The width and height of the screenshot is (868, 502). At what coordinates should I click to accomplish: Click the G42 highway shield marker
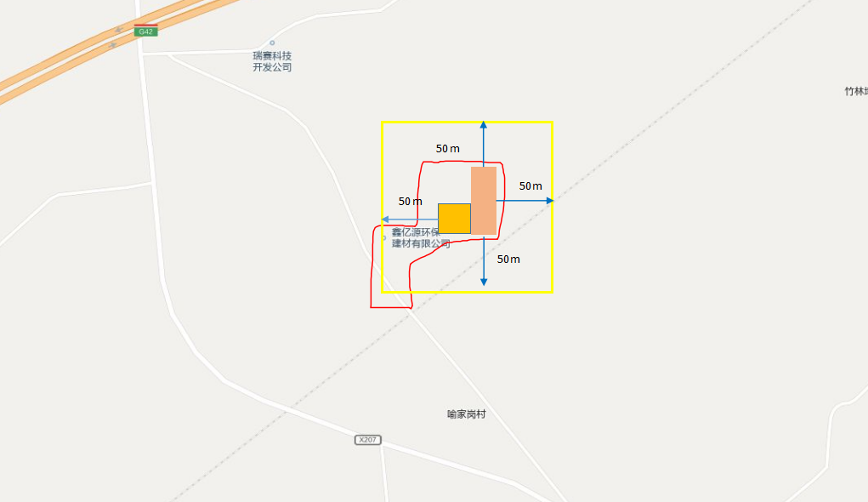[x=145, y=31]
